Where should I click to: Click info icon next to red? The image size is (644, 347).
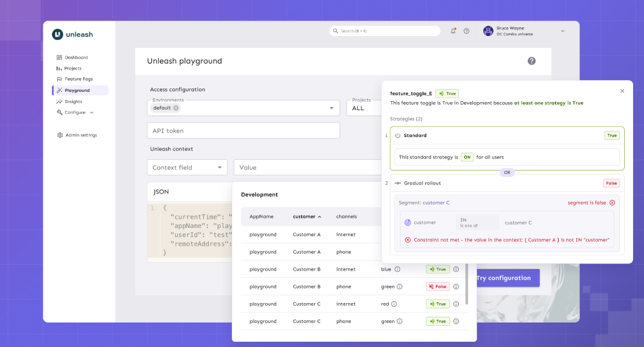point(394,304)
